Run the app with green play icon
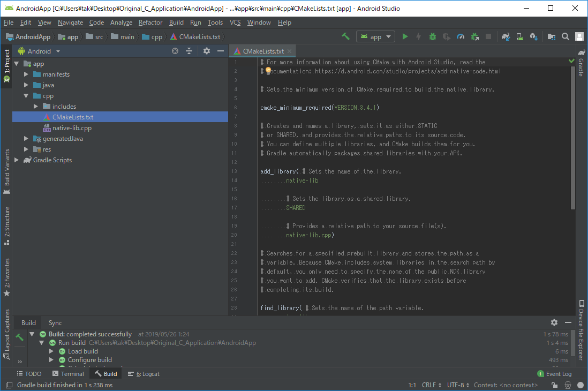 (405, 36)
